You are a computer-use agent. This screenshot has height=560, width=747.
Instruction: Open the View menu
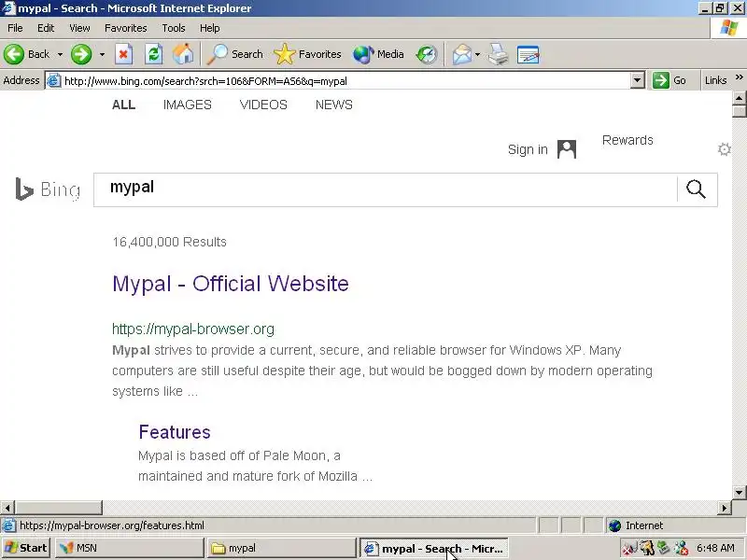click(x=79, y=28)
